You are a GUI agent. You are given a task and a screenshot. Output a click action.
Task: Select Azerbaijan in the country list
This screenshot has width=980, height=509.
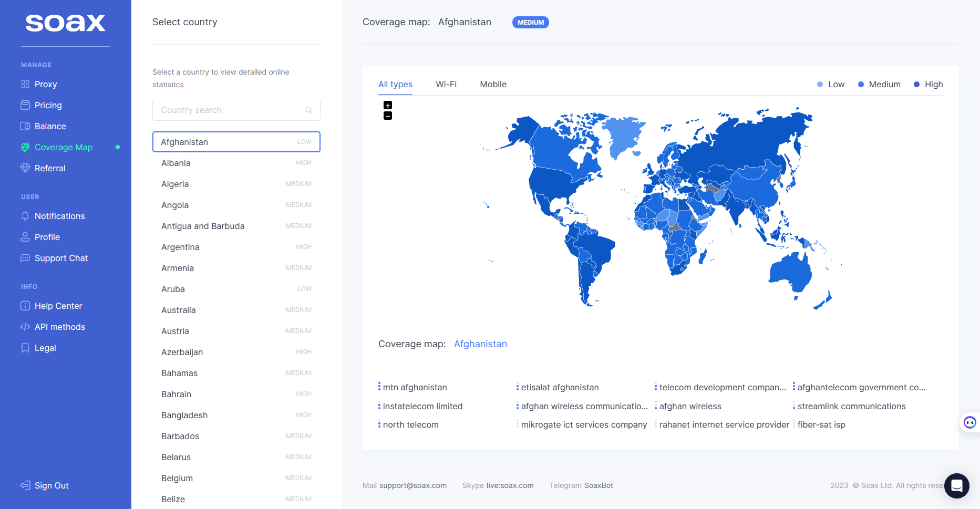point(236,352)
